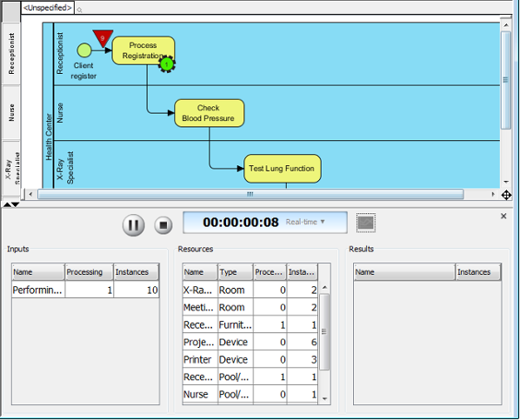520x420 pixels.
Task: Open the Real-time speed dropdown
Action: point(305,222)
